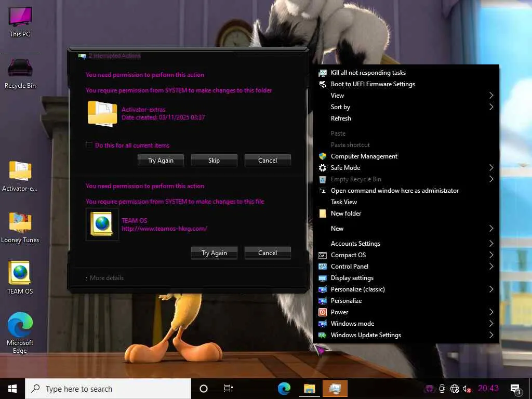Expand the Personalize (classic) submenu arrow
532x399 pixels.
(491, 289)
